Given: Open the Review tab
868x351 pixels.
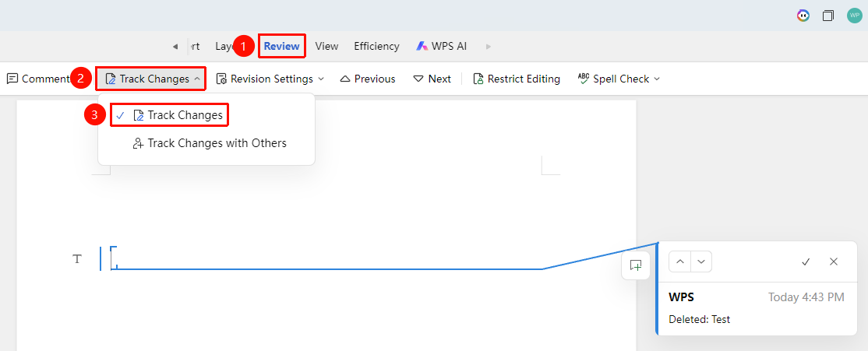Looking at the screenshot, I should point(282,47).
